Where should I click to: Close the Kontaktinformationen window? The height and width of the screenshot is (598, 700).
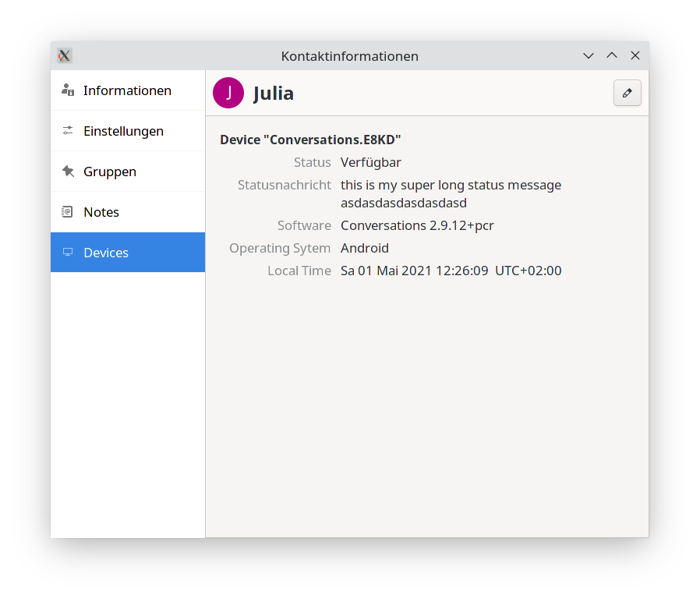click(x=635, y=55)
